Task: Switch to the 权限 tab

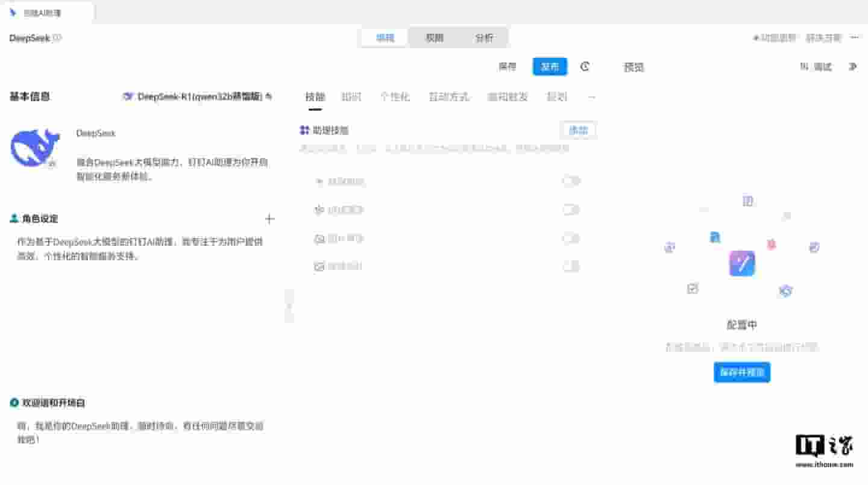Action: pos(435,37)
